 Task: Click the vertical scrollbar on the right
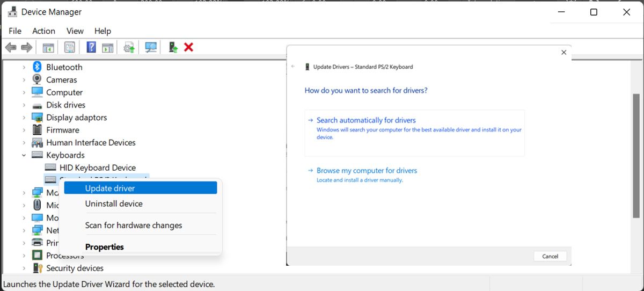tap(636, 156)
